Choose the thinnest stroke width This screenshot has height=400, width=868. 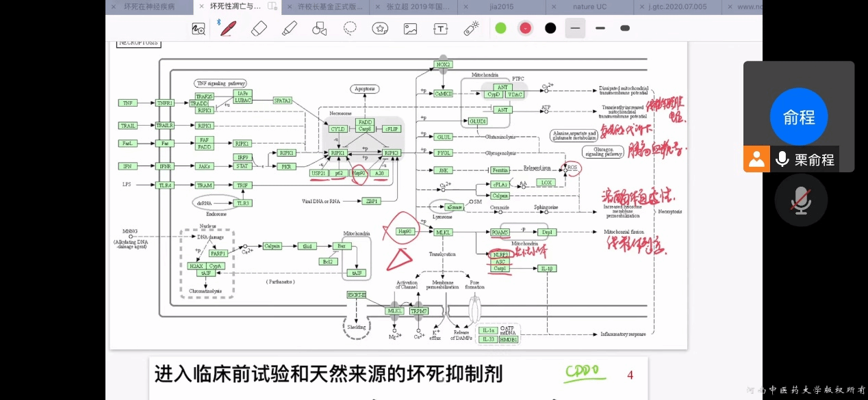[x=575, y=28]
